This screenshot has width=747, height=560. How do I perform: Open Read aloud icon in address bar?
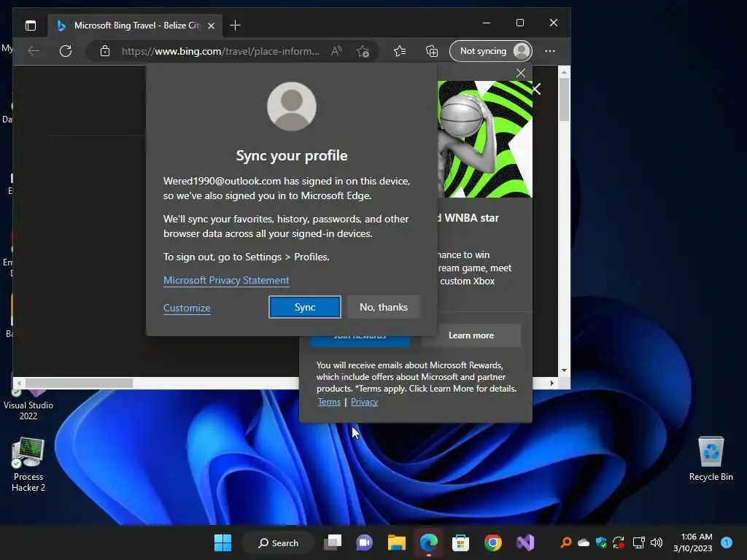point(336,51)
